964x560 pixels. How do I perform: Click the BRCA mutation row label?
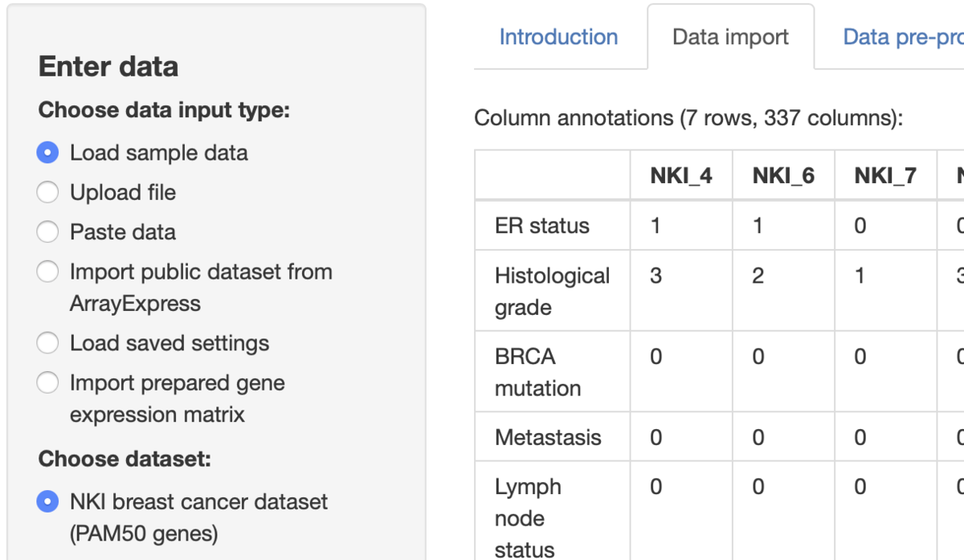coord(537,372)
